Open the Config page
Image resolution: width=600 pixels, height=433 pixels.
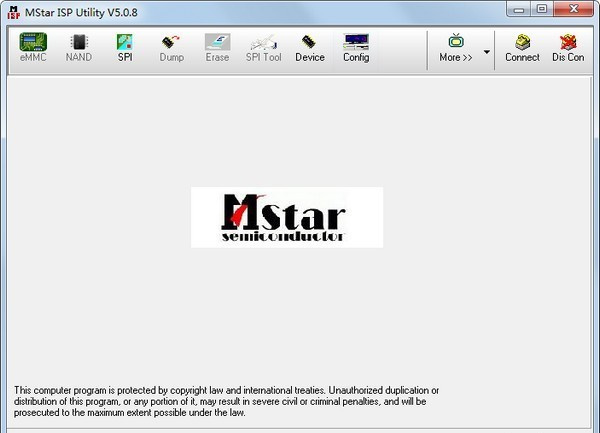tap(356, 48)
